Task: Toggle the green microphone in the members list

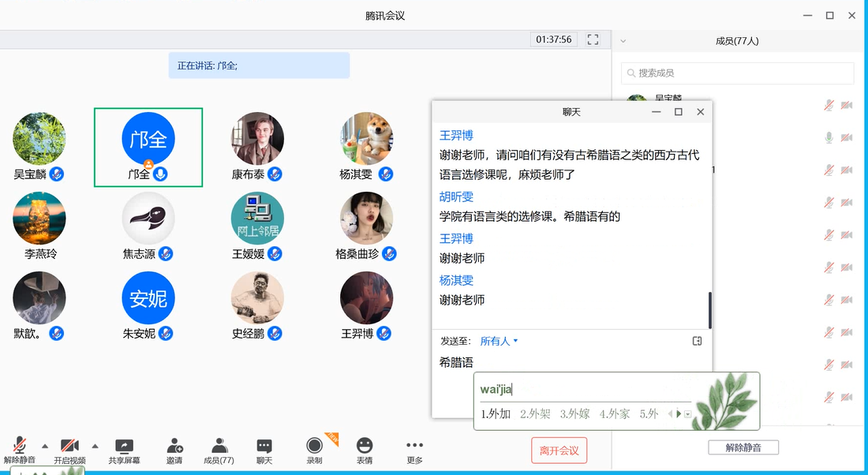Action: 829,137
